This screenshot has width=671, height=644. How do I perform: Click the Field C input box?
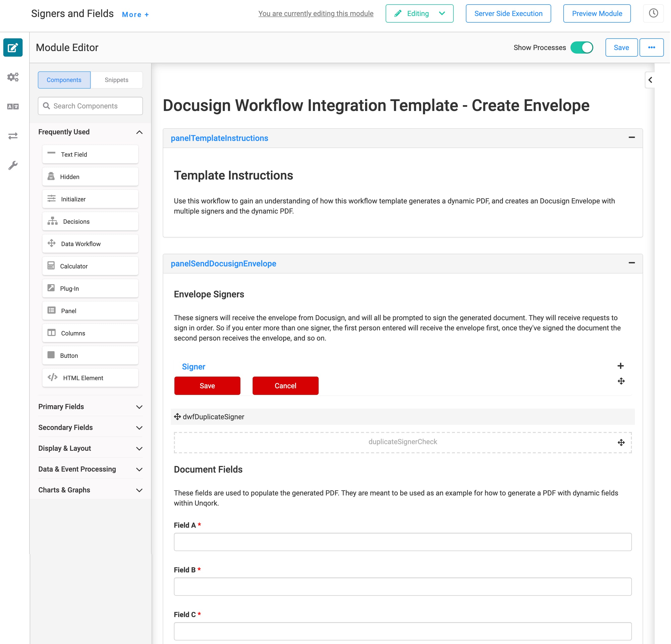[403, 631]
